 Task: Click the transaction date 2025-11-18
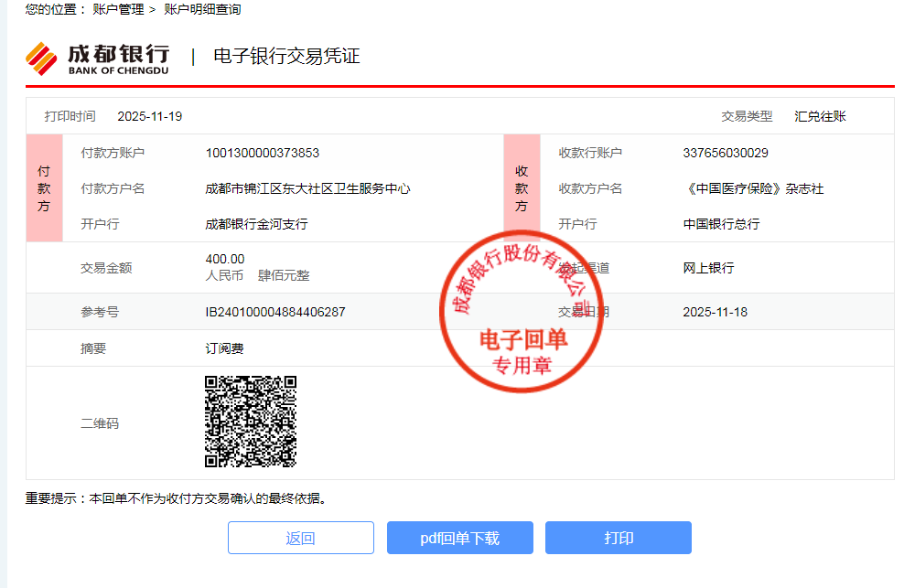click(715, 312)
